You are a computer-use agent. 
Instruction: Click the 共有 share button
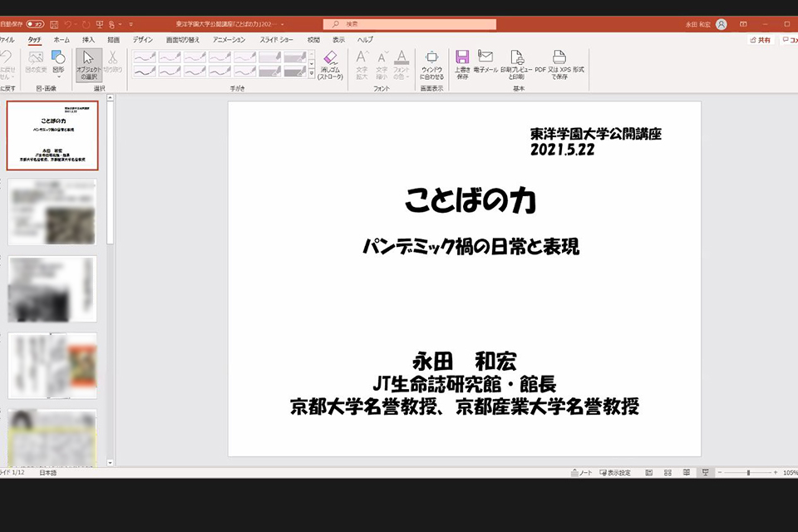(x=761, y=40)
